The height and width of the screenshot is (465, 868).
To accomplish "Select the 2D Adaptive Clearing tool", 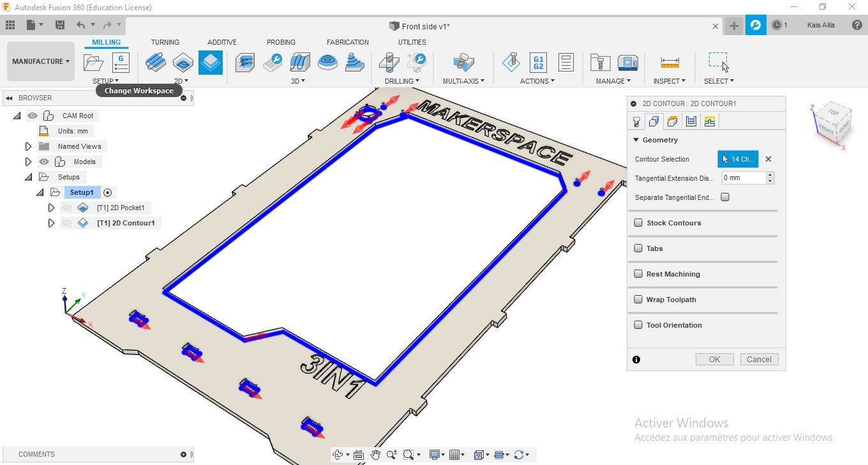I will coord(156,62).
